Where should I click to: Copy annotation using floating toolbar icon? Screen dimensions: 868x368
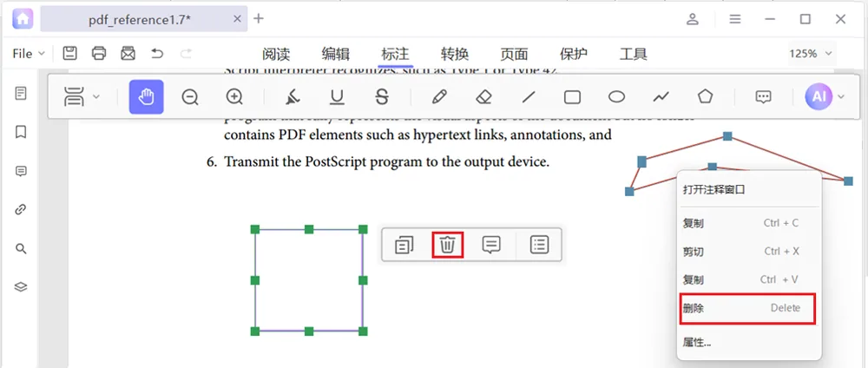click(404, 245)
